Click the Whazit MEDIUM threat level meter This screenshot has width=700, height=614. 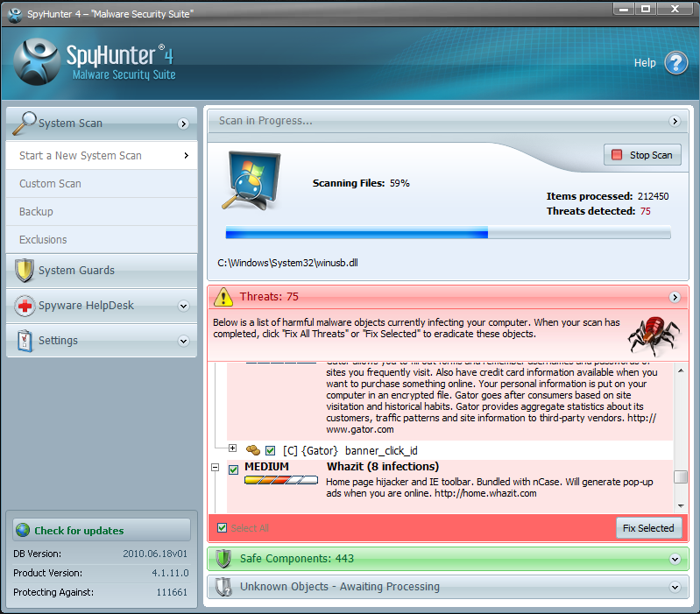tap(281, 480)
